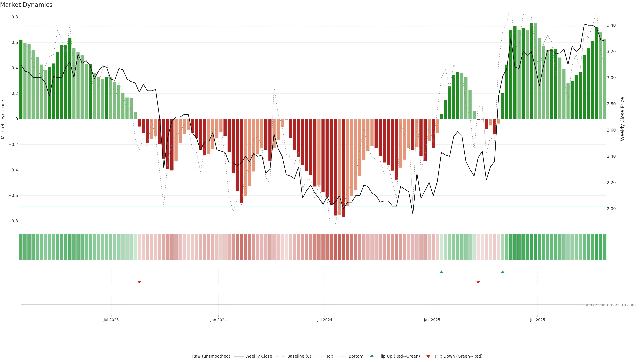Click the black Weekly Close line sample in the legend
644x362 pixels.
coord(238,356)
